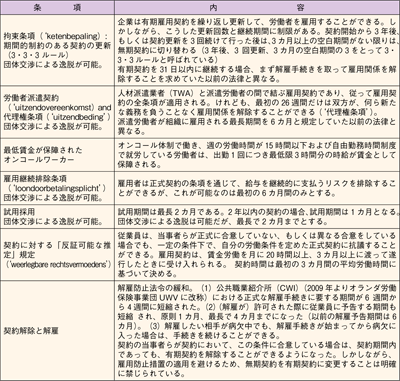Select the 契約解除と解雇 cell

(57, 331)
